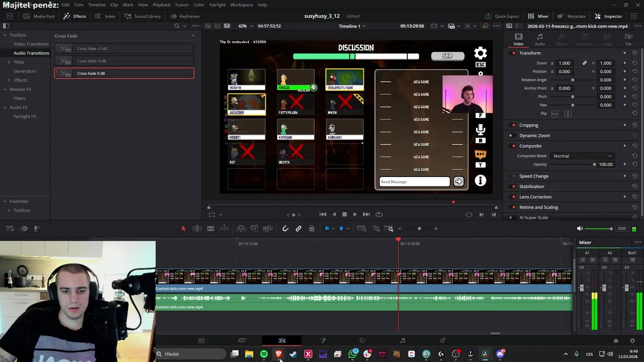
Task: Play the timeline forward
Action: click(355, 215)
